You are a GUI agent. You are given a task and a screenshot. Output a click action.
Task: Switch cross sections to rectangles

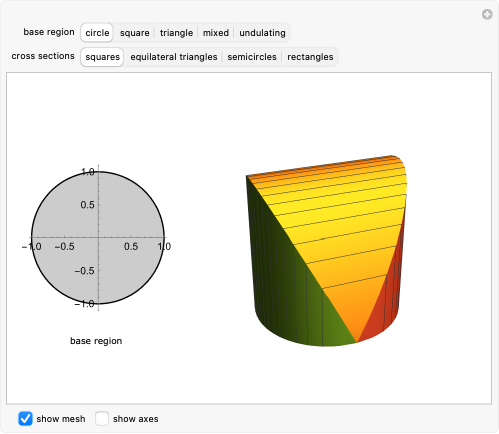pos(310,57)
